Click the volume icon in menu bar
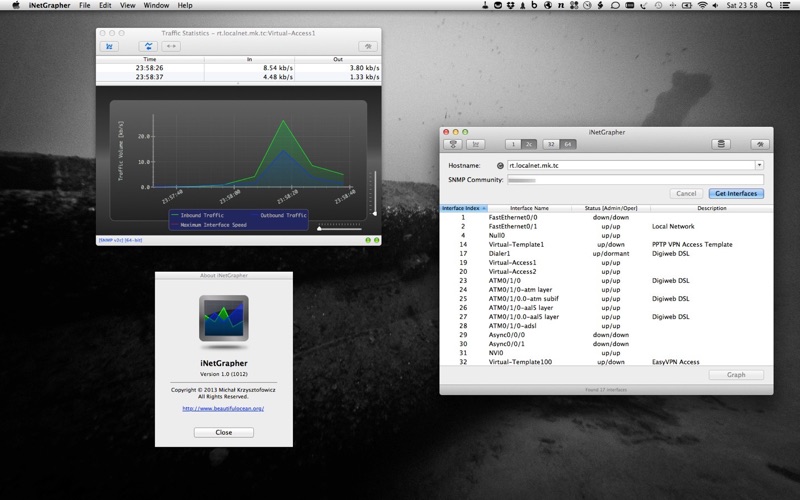The width and height of the screenshot is (800, 500). (x=715, y=5)
